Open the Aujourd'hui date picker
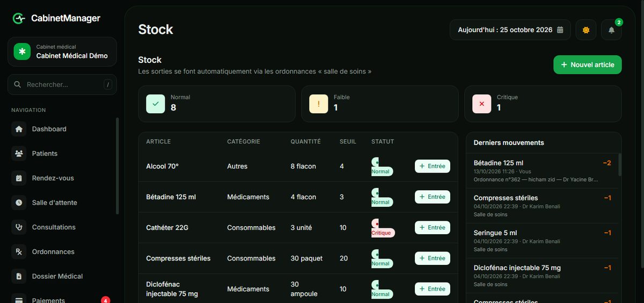The height and width of the screenshot is (303, 644). tap(510, 30)
